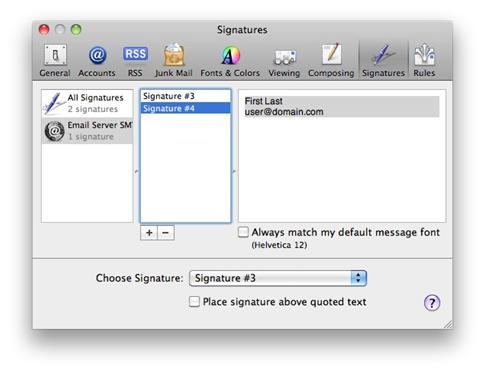Open the Rules preferences pane
The width and height of the screenshot is (485, 373).
(x=424, y=61)
